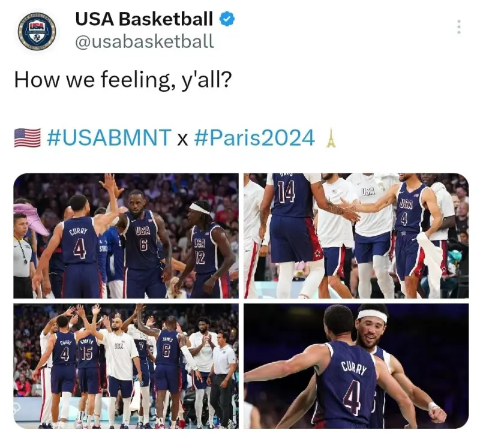Click the Eiffel Tower emoji icon
Viewport: 480px width, 448px height.
coord(331,138)
